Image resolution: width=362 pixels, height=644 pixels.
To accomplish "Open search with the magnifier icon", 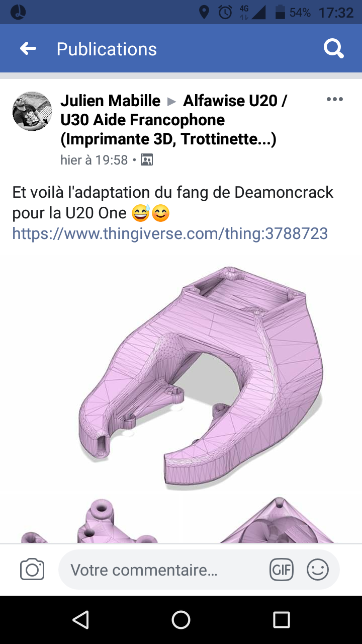I will (x=333, y=49).
